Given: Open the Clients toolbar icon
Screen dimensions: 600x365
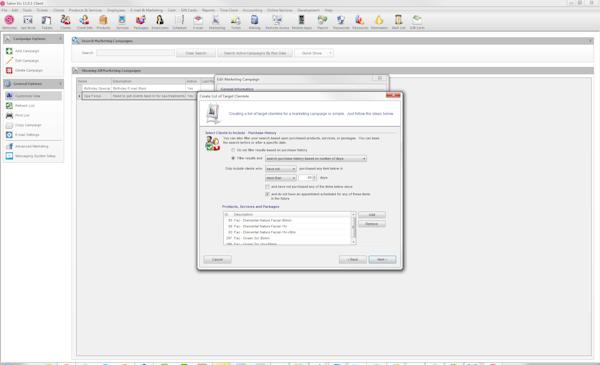Looking at the screenshot, I should [x=65, y=22].
